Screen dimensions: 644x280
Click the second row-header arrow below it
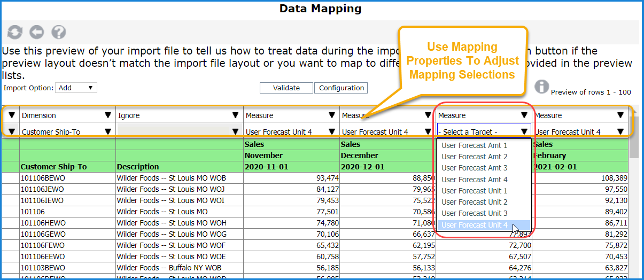click(12, 131)
